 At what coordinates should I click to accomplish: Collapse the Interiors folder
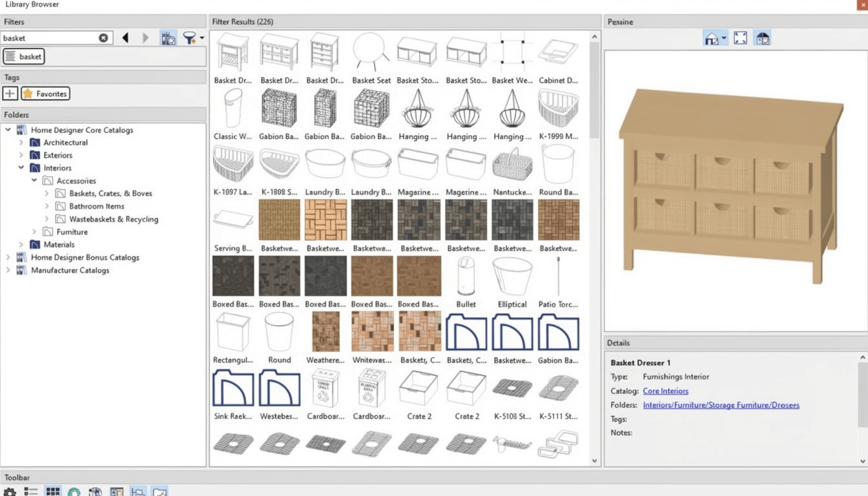point(21,168)
